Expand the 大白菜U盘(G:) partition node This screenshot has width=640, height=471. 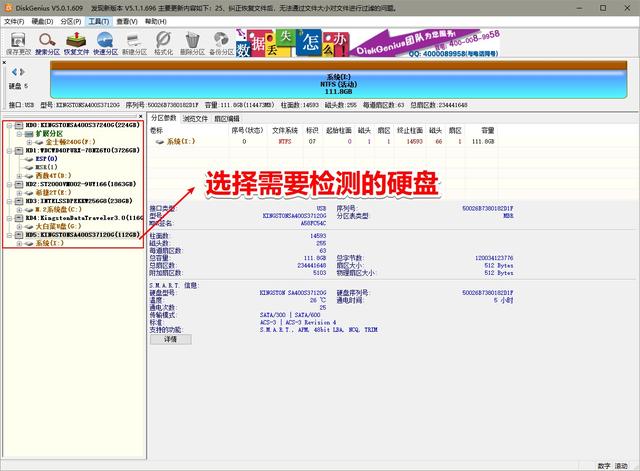(x=19, y=227)
